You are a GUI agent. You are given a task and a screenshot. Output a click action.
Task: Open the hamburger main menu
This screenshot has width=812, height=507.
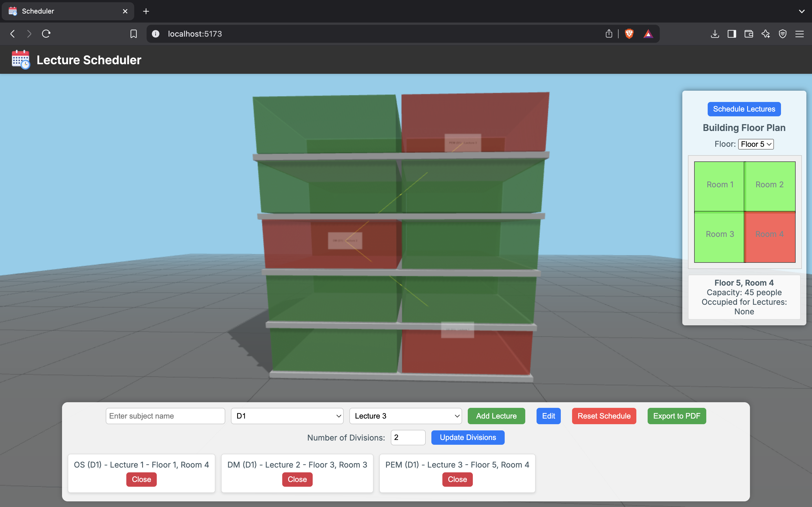click(800, 34)
